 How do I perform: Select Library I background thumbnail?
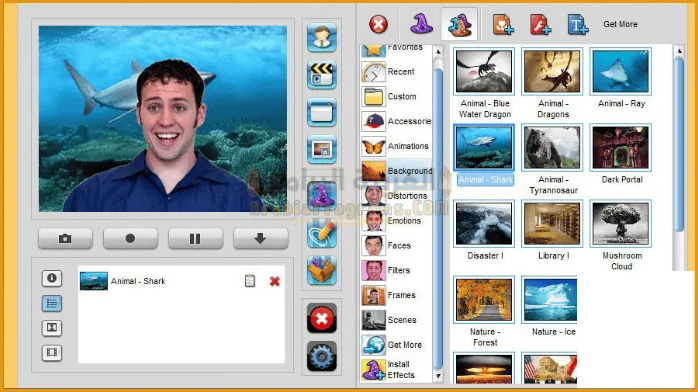pyautogui.click(x=552, y=223)
